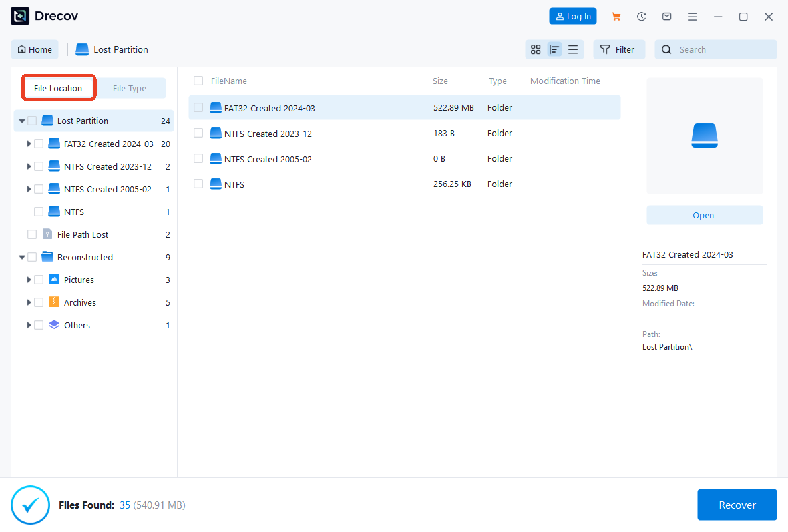Open the scan history clock icon

(x=641, y=17)
